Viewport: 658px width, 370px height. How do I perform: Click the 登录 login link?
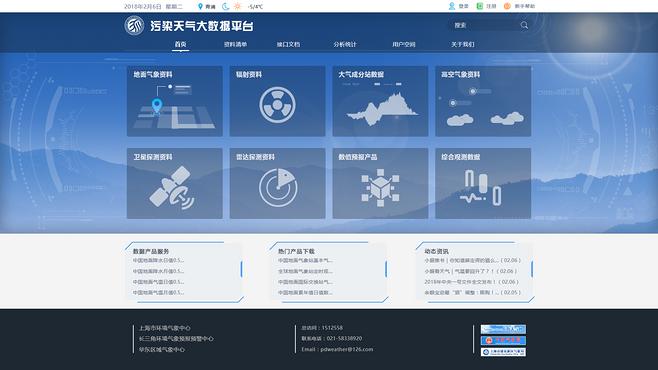(x=463, y=6)
